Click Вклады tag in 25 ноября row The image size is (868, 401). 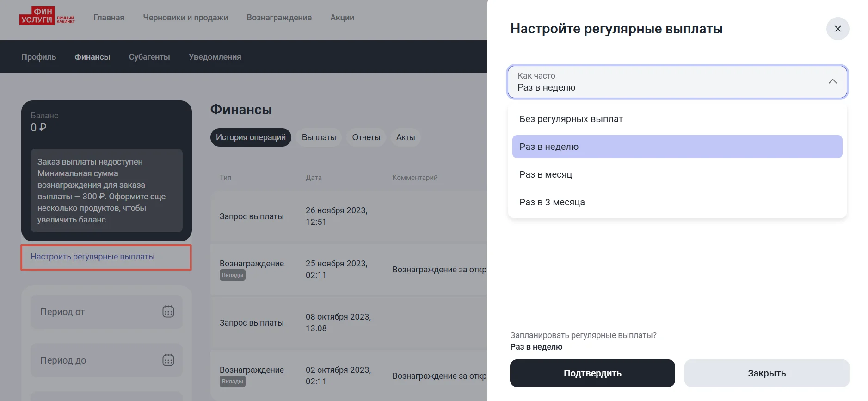tap(233, 275)
